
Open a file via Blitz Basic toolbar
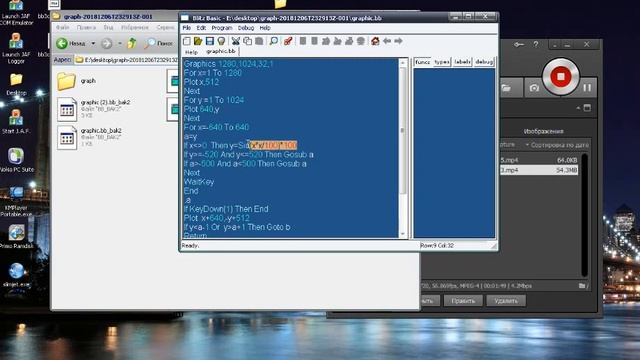pyautogui.click(x=198, y=41)
